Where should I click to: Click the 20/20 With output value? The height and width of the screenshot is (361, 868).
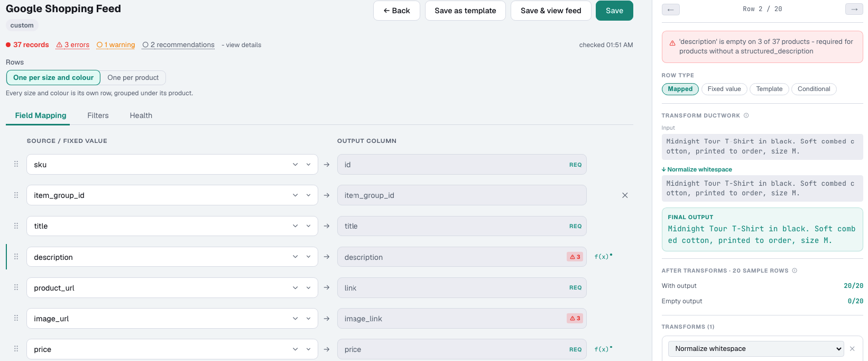(x=853, y=286)
